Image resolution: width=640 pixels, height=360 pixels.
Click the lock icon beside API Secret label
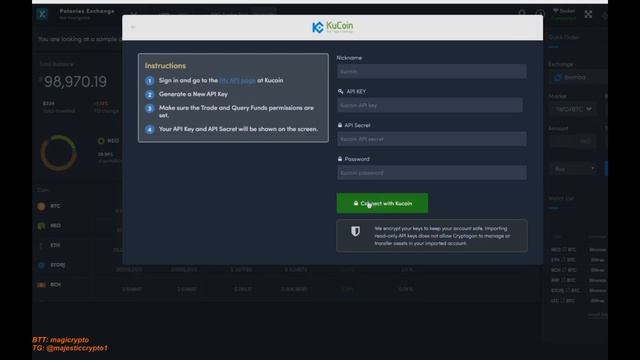tap(340, 125)
